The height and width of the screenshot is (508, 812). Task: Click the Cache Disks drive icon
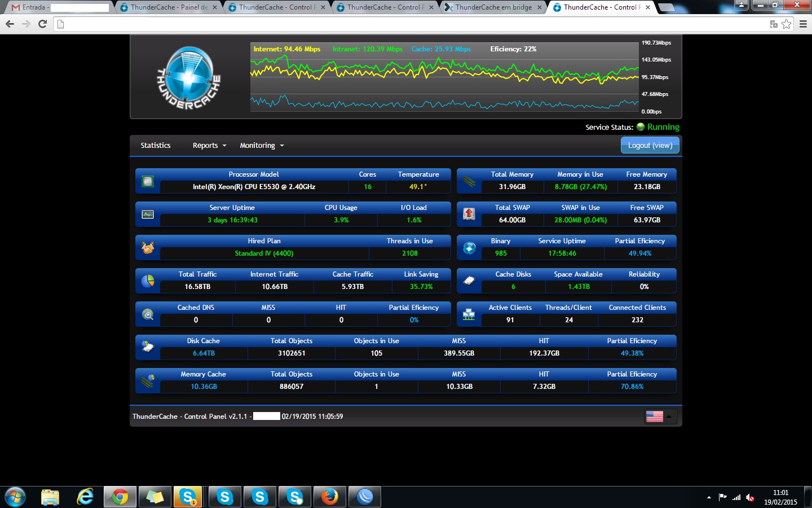point(469,281)
